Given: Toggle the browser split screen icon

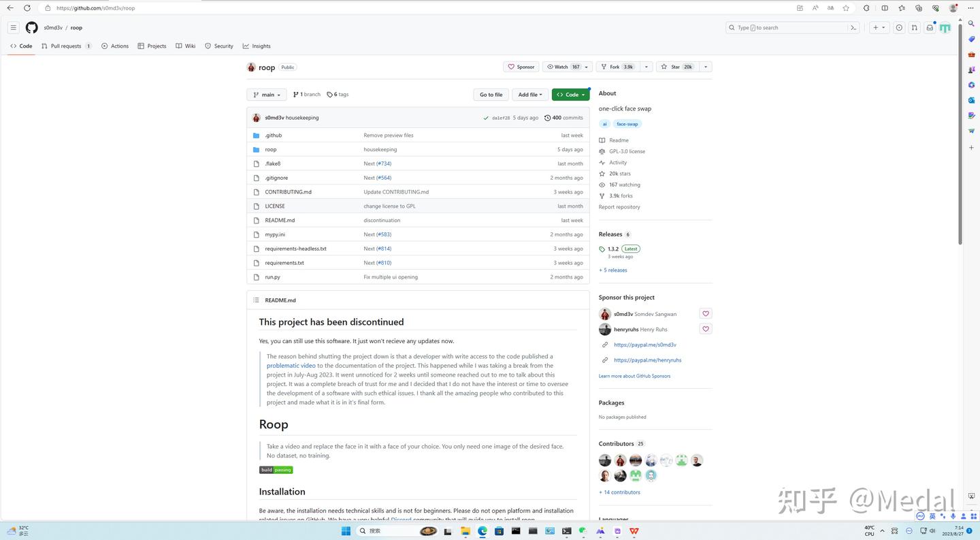Looking at the screenshot, I should (885, 8).
